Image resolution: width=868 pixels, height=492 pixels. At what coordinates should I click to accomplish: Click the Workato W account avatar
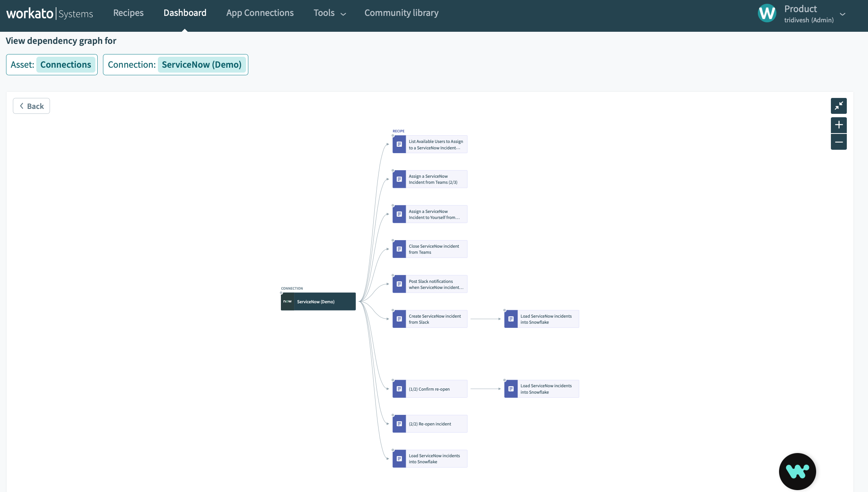(767, 14)
